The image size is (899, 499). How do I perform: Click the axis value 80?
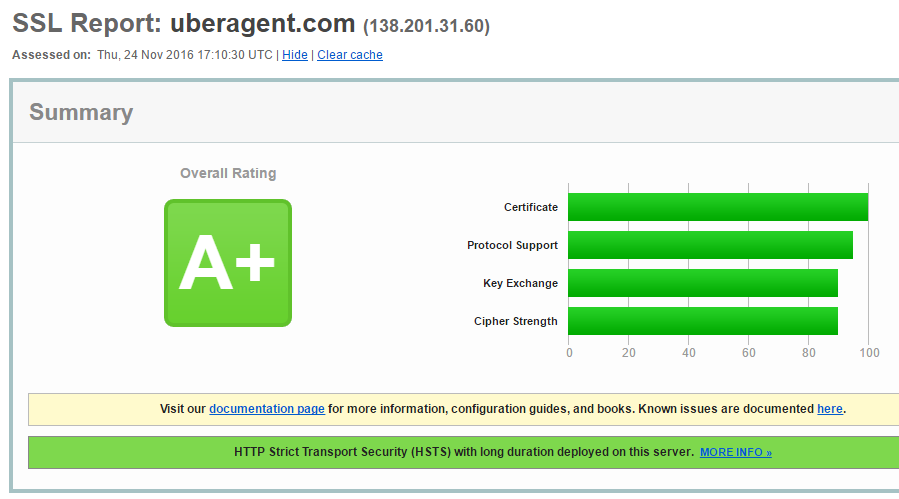tap(808, 353)
